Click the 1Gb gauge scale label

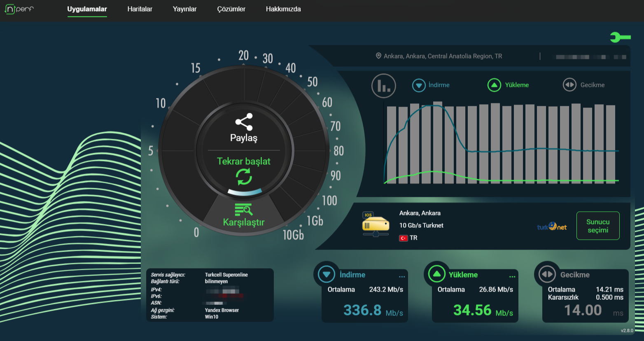pos(315,221)
